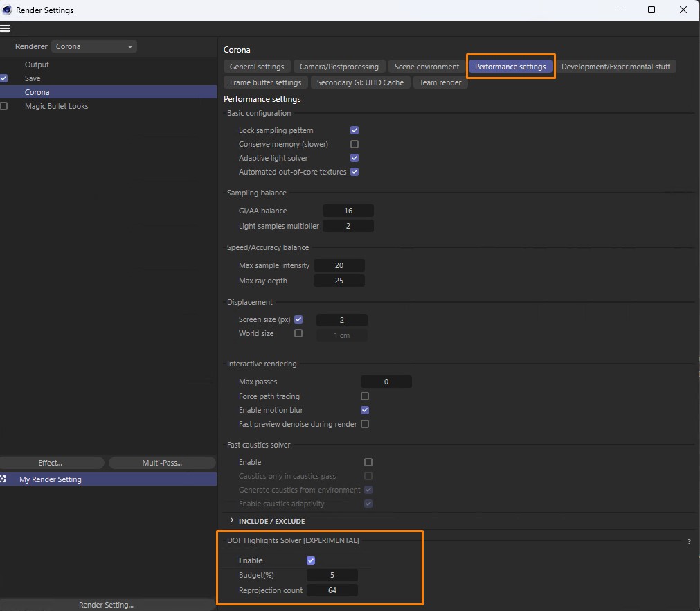
Task: Click the Max passes value field
Action: click(x=386, y=382)
